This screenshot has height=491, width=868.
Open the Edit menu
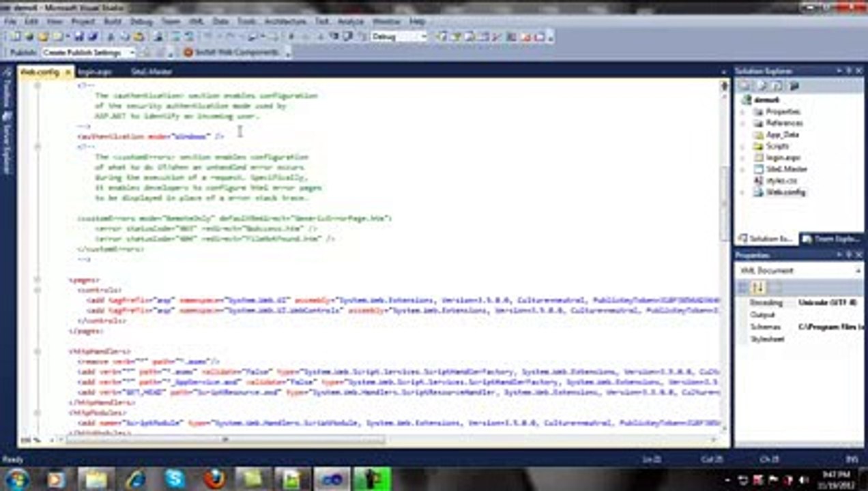[31, 22]
